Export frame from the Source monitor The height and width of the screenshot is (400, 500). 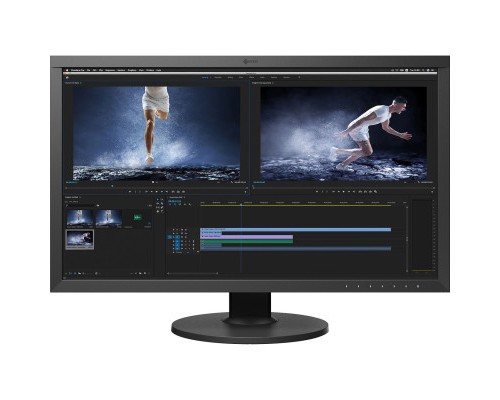[x=183, y=192]
